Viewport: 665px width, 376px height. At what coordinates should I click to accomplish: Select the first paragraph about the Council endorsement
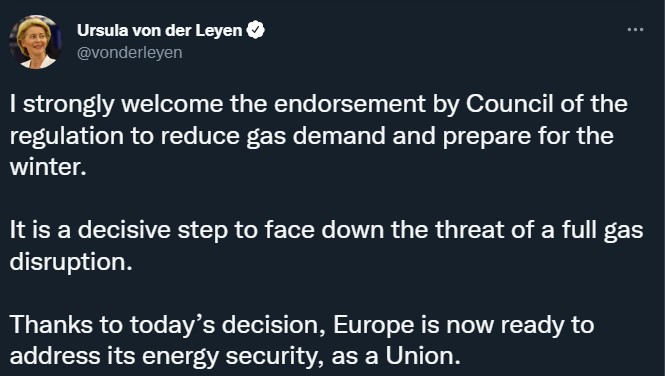tap(319, 136)
